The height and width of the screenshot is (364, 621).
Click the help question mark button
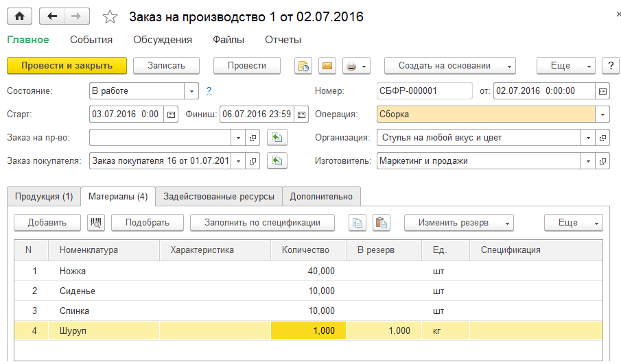pyautogui.click(x=610, y=66)
